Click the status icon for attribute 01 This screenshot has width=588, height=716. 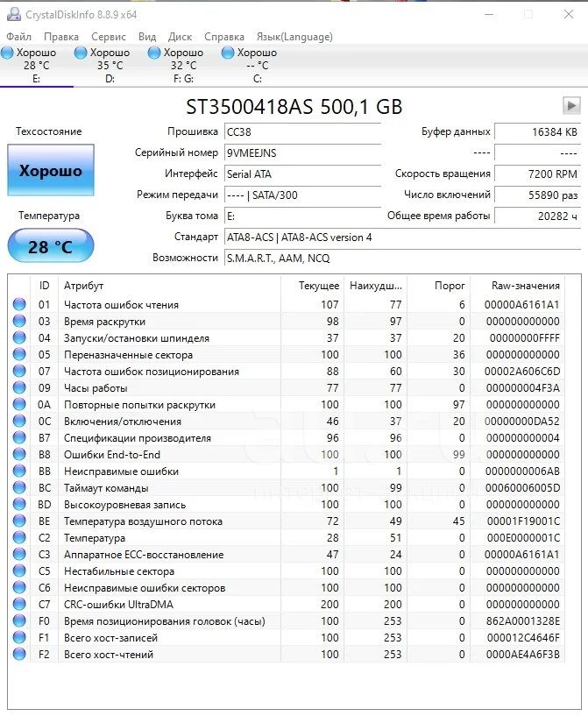[x=19, y=304]
